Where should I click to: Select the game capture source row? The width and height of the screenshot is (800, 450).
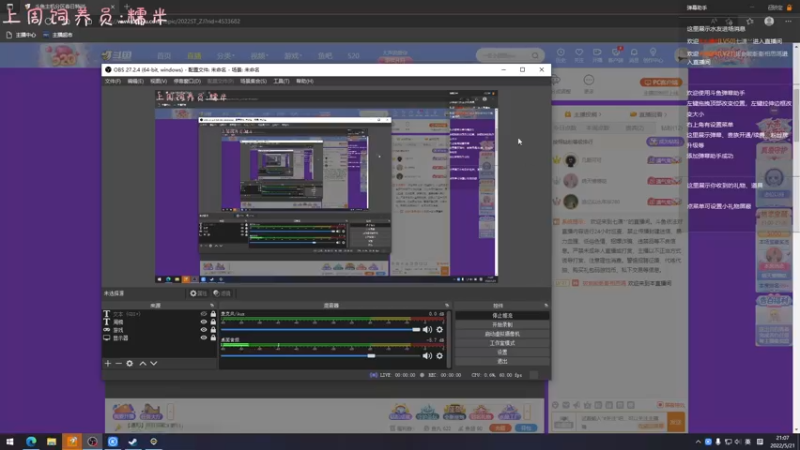(x=160, y=330)
